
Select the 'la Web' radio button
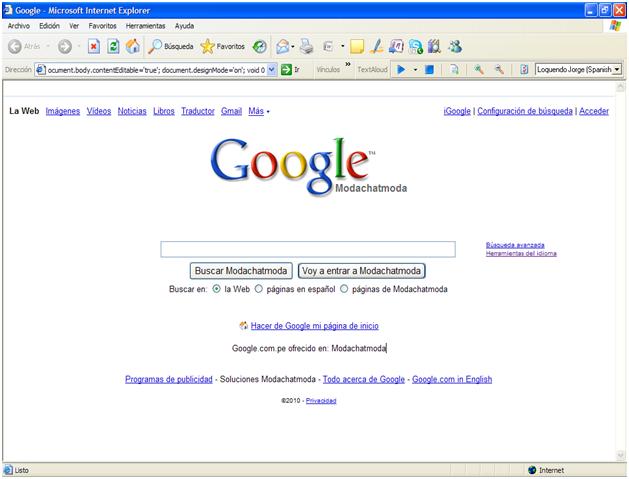click(x=216, y=289)
